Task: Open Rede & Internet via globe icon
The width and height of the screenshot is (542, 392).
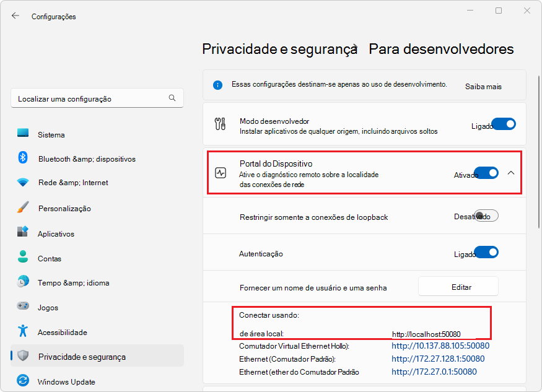Action: pyautogui.click(x=24, y=183)
